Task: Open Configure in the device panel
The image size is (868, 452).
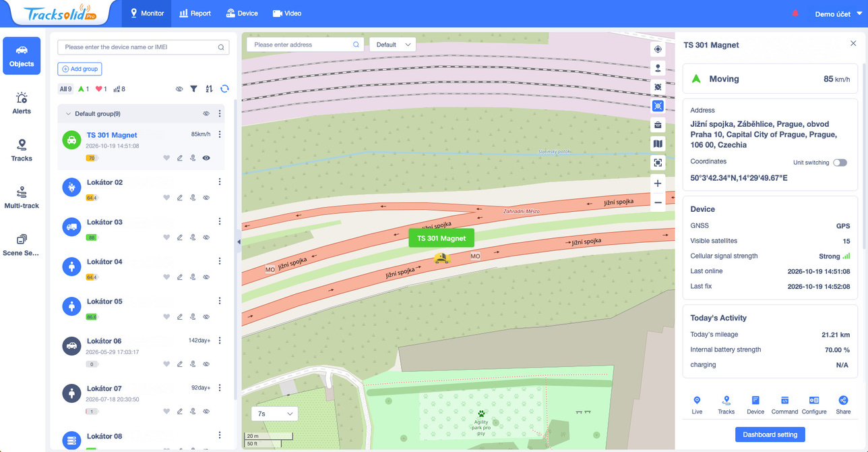Action: click(814, 405)
